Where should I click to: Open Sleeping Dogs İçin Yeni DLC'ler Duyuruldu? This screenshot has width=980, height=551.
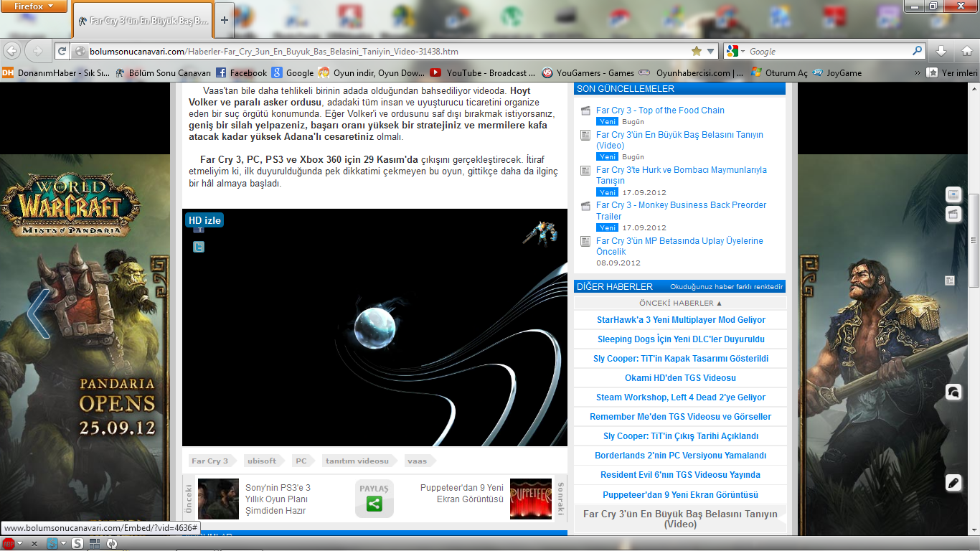coord(681,339)
